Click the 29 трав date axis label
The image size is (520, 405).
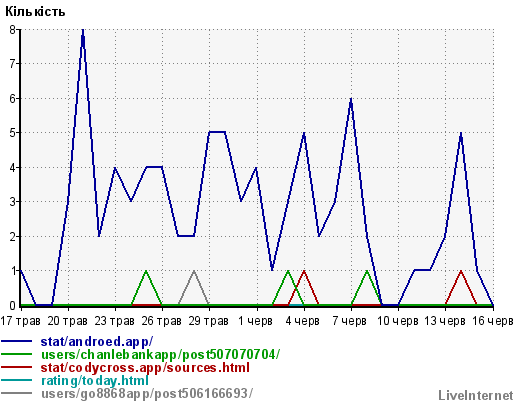209,321
